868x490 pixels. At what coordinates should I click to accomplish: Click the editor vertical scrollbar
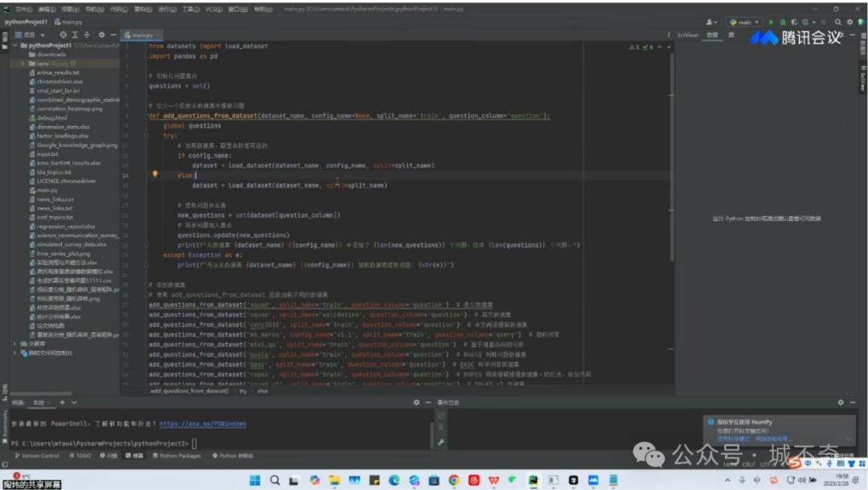pos(672,157)
